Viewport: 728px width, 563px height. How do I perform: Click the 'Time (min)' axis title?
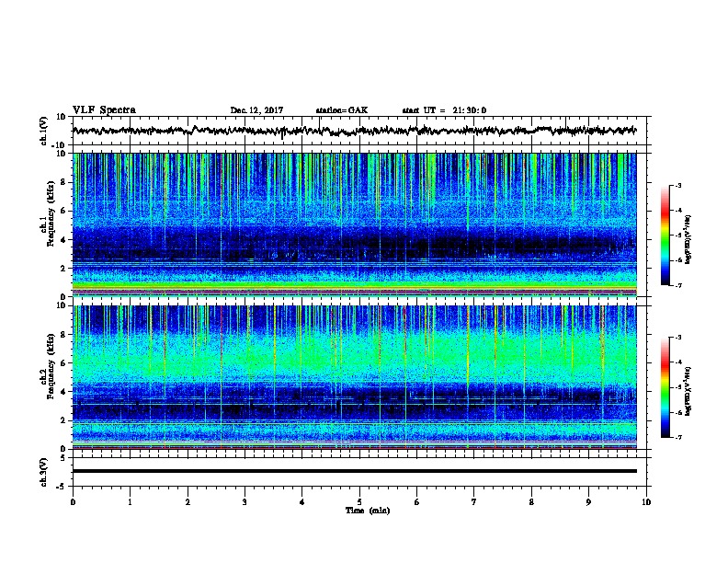click(x=368, y=511)
